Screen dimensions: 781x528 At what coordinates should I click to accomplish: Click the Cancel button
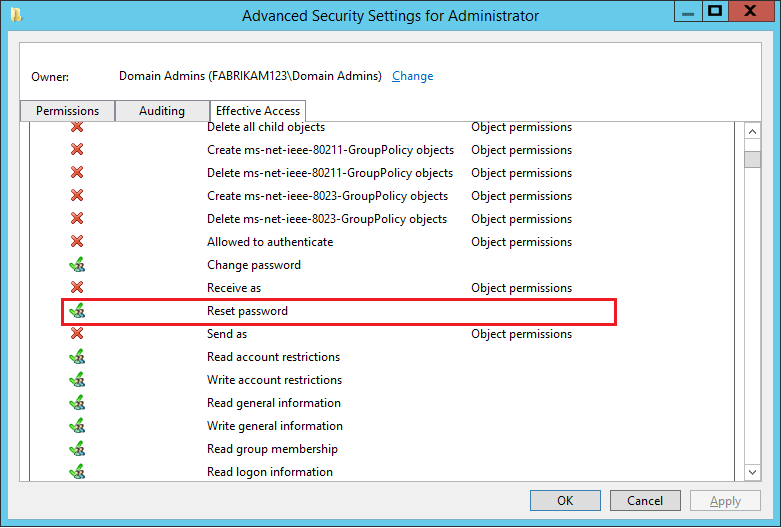645,501
